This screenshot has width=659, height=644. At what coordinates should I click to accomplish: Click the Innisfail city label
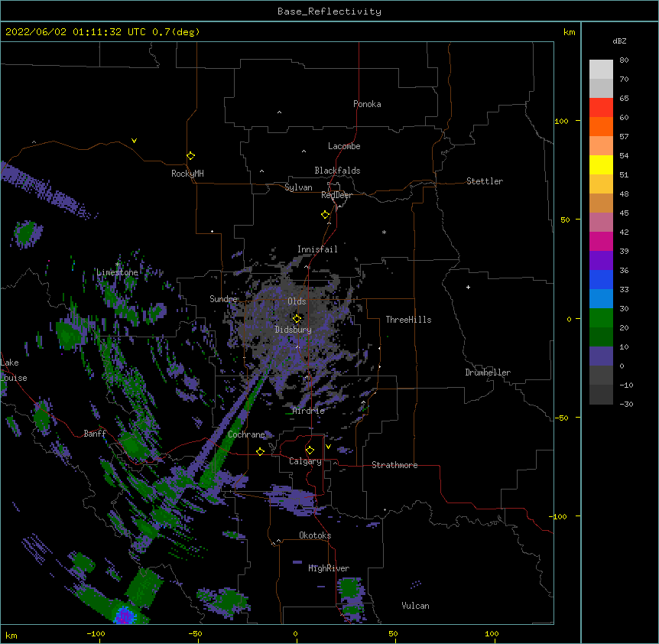pos(317,249)
